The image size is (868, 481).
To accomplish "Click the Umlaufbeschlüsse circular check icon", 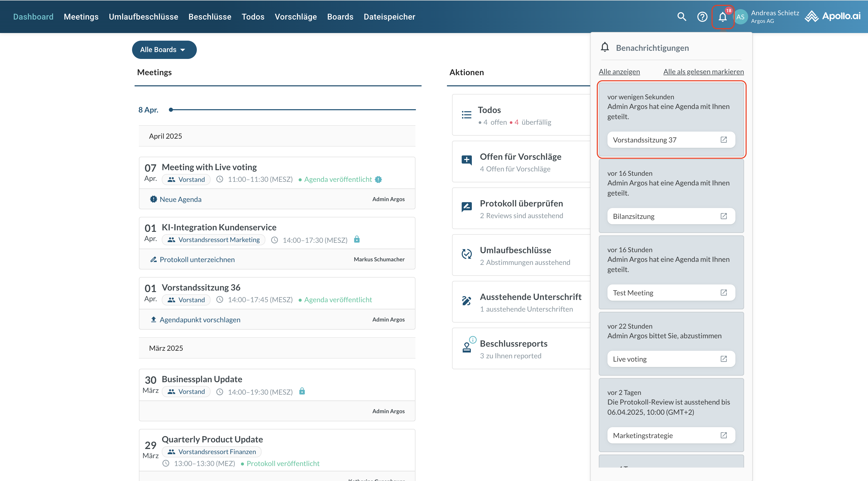I will pos(466,254).
